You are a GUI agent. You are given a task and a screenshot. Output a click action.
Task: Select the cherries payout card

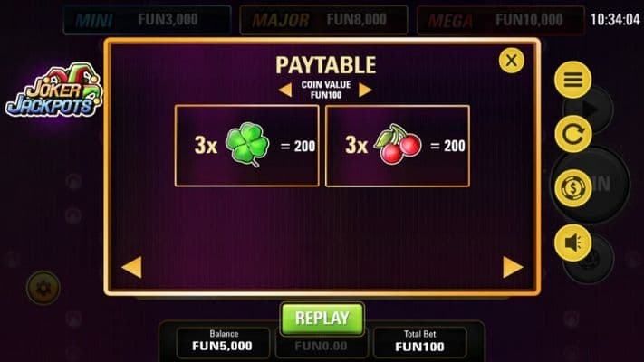click(398, 146)
